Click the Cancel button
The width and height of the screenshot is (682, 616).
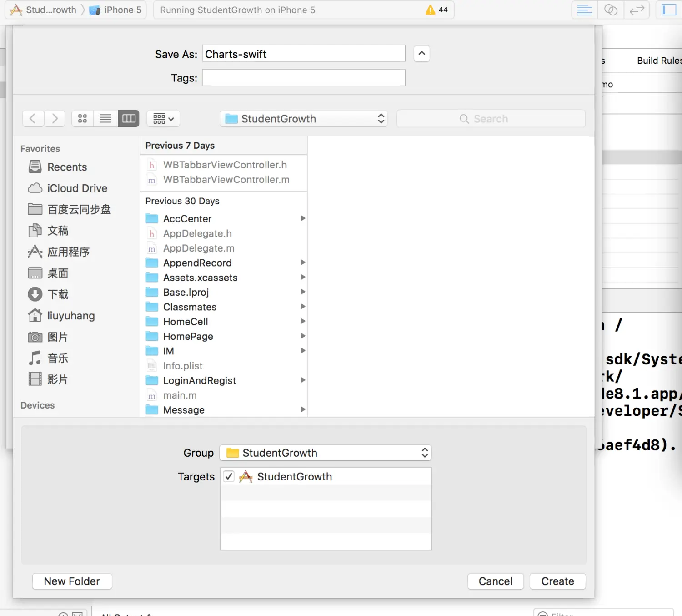tap(496, 581)
